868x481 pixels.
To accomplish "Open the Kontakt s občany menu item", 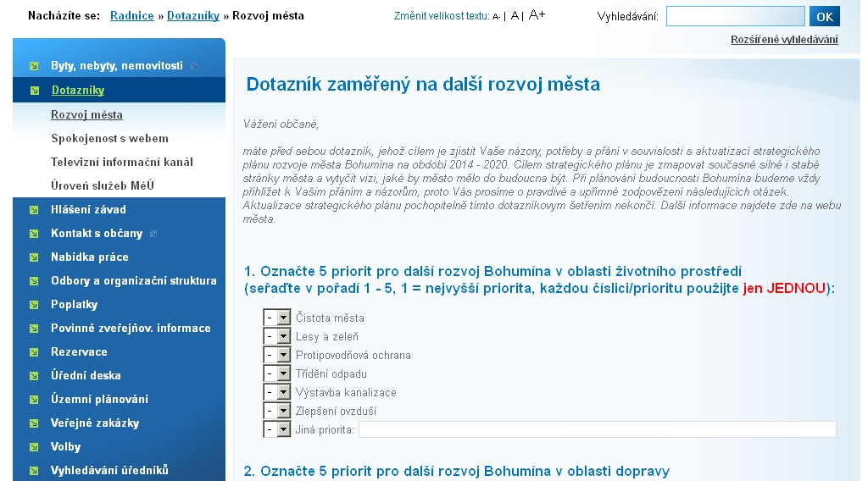I will coord(97,234).
